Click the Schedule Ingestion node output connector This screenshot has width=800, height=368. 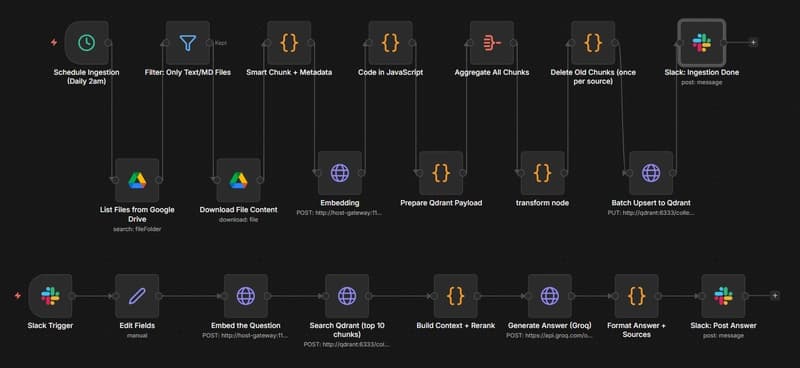pyautogui.click(x=108, y=43)
